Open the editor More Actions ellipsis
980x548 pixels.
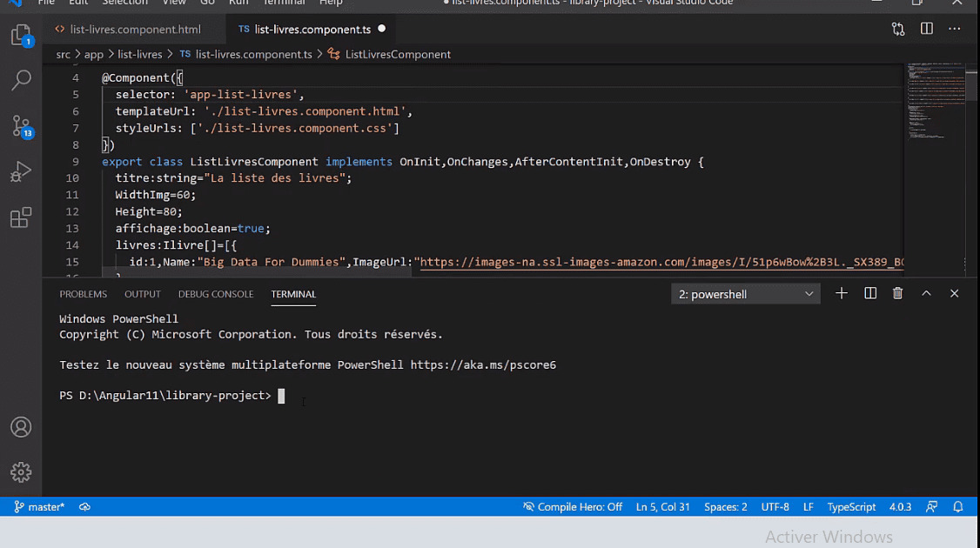pos(955,29)
